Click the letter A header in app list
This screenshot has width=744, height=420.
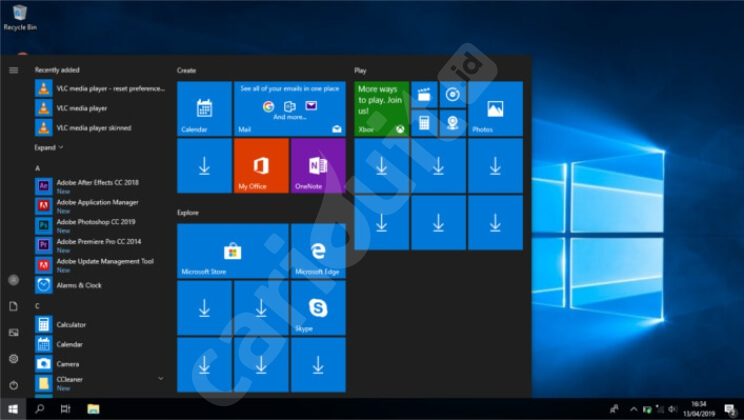[x=37, y=168]
